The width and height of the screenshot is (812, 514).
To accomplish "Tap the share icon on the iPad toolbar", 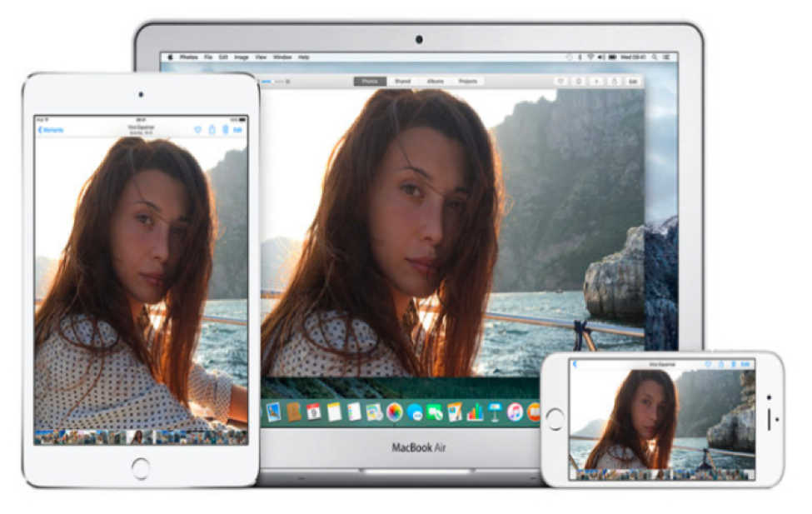I will pyautogui.click(x=212, y=130).
